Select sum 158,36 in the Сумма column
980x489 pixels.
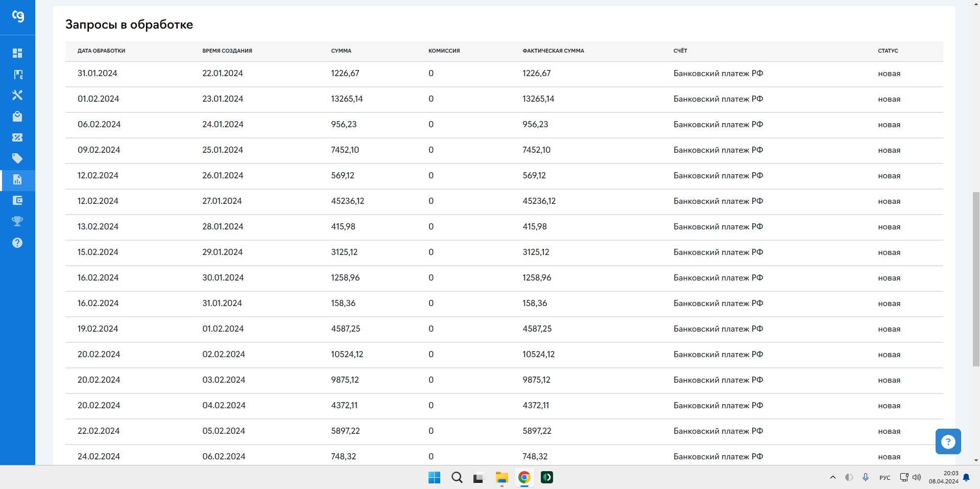coord(343,303)
